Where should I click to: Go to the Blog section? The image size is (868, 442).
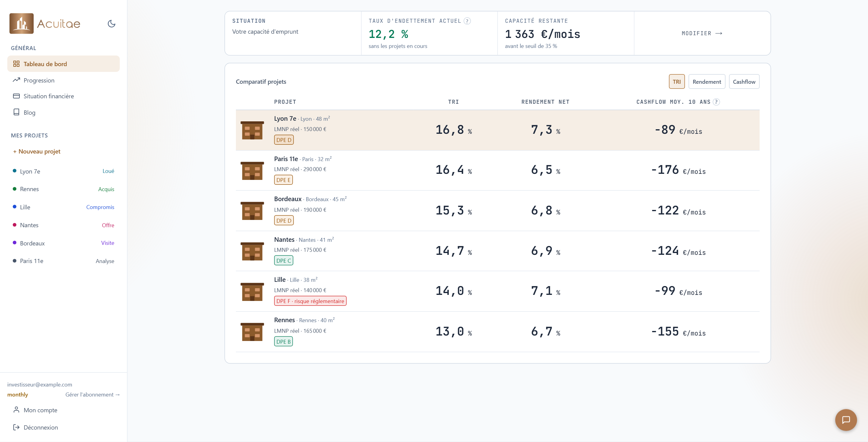click(x=63, y=113)
